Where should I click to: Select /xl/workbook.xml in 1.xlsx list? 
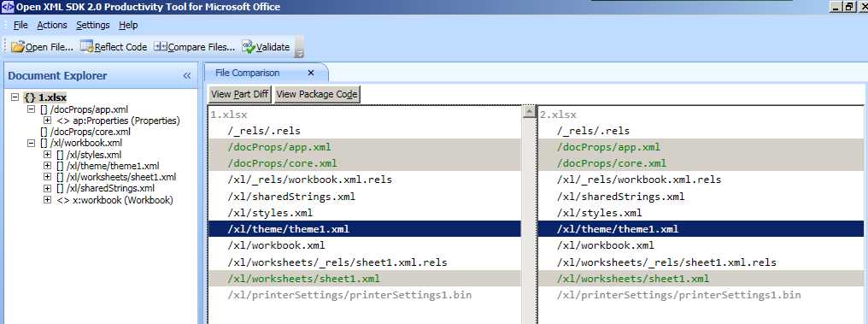pyautogui.click(x=365, y=245)
